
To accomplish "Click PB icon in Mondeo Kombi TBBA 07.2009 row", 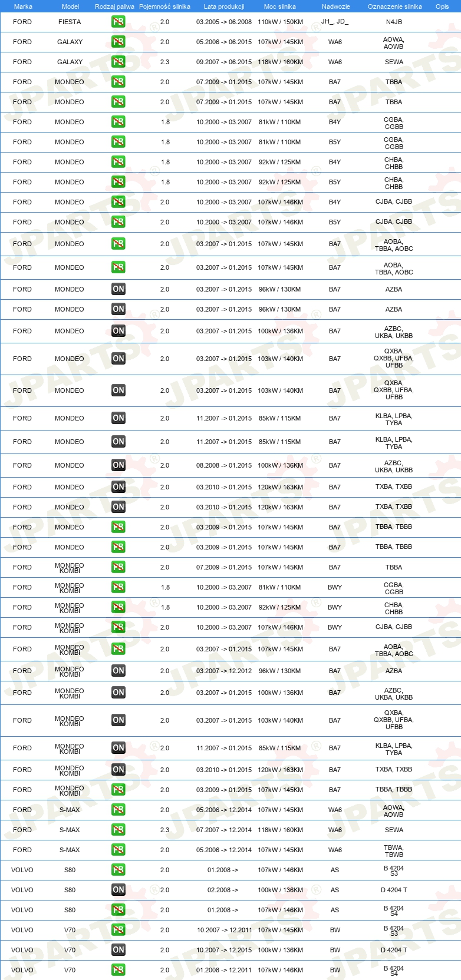I will pyautogui.click(x=118, y=567).
